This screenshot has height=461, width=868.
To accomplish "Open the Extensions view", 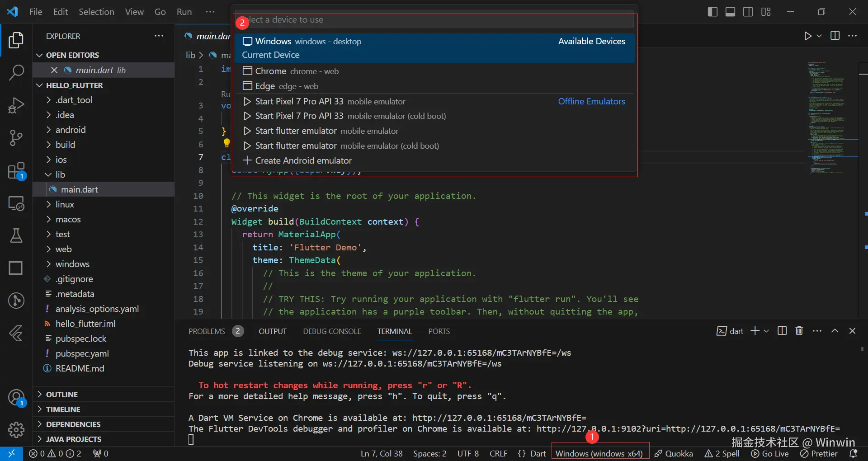I will tap(16, 171).
